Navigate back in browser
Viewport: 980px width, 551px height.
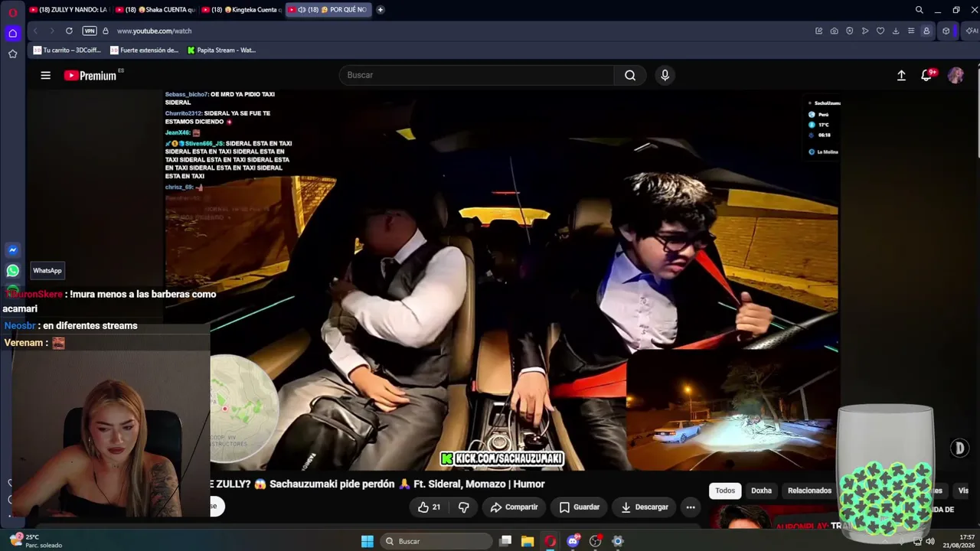[x=35, y=31]
